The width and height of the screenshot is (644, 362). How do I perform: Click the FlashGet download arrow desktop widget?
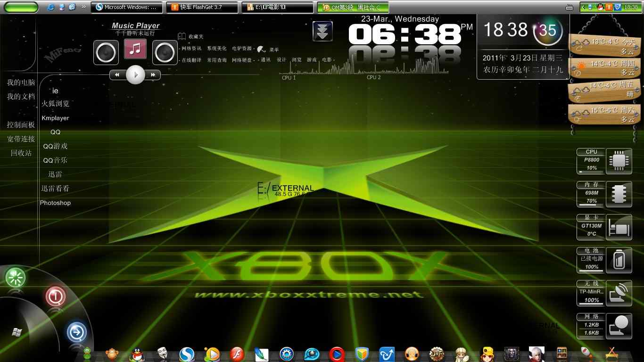pos(322,31)
